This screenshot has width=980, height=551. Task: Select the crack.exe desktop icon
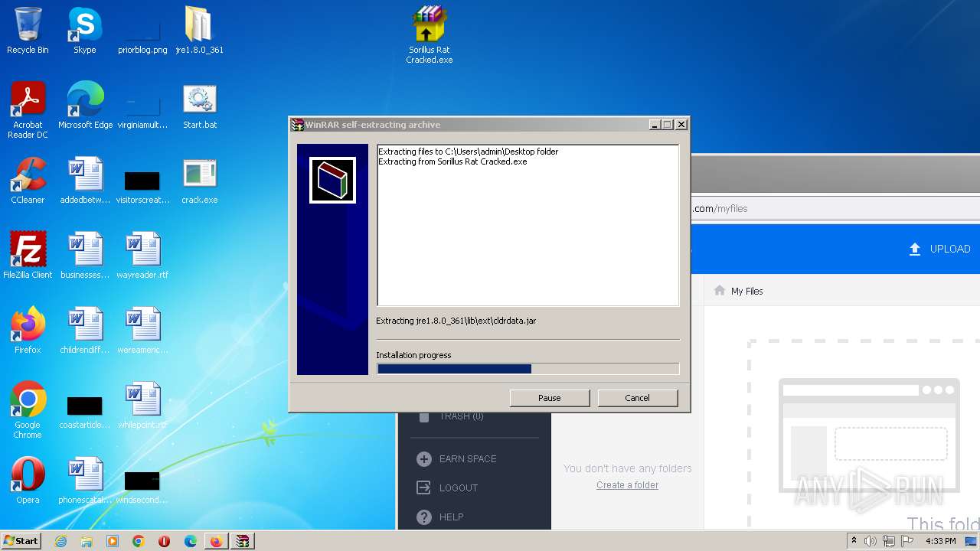(200, 181)
